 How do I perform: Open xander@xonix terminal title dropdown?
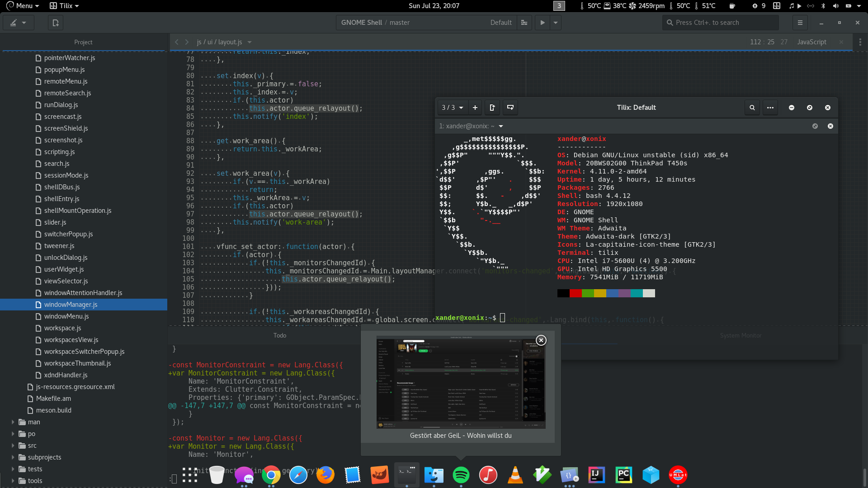point(500,126)
